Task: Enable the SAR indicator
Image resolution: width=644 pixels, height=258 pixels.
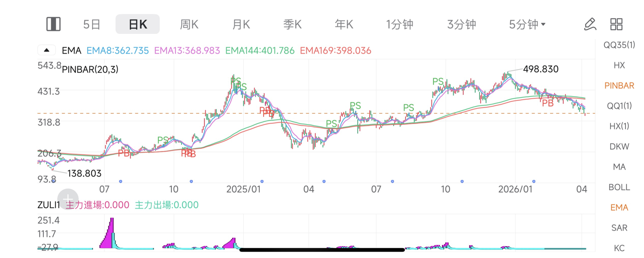Action: coord(619,228)
